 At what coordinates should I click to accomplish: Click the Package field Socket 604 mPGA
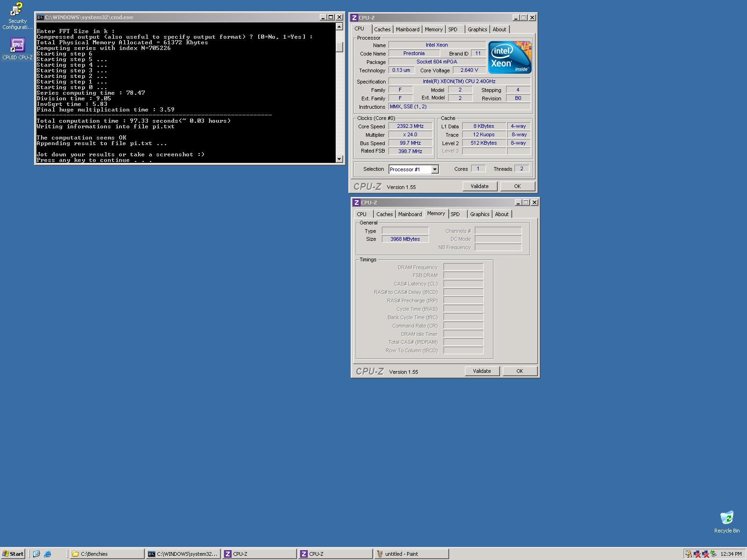click(x=437, y=62)
